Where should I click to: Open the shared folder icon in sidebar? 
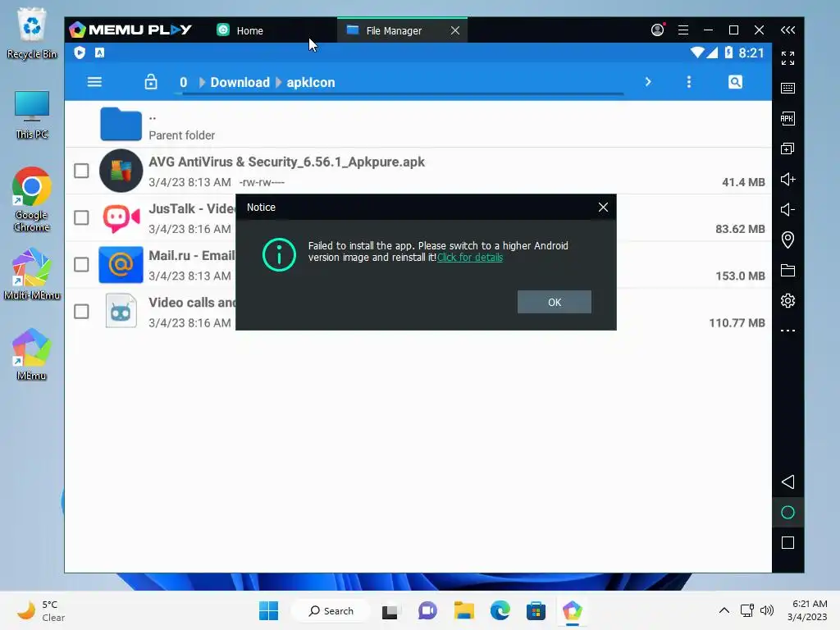coord(787,270)
